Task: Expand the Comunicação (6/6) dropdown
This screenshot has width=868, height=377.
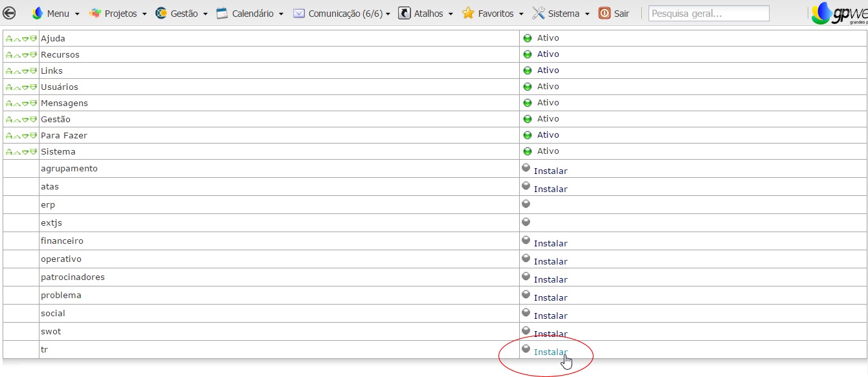Action: tap(342, 14)
